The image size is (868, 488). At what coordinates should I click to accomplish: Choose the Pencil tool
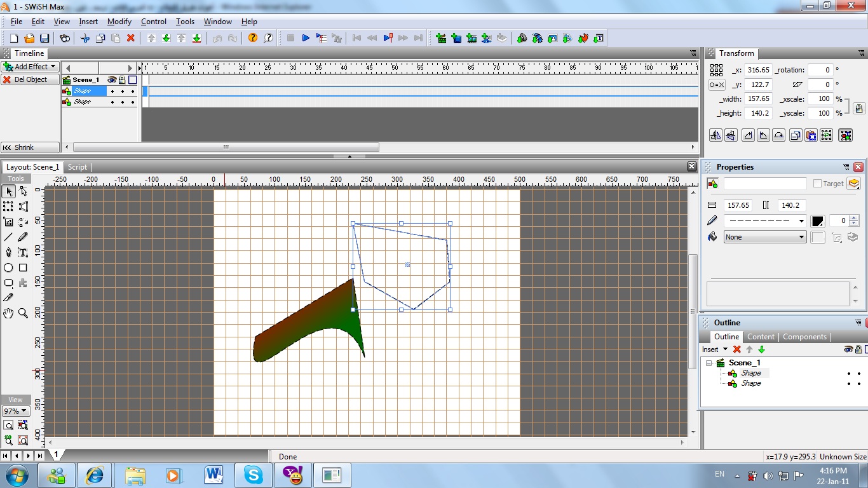point(23,237)
